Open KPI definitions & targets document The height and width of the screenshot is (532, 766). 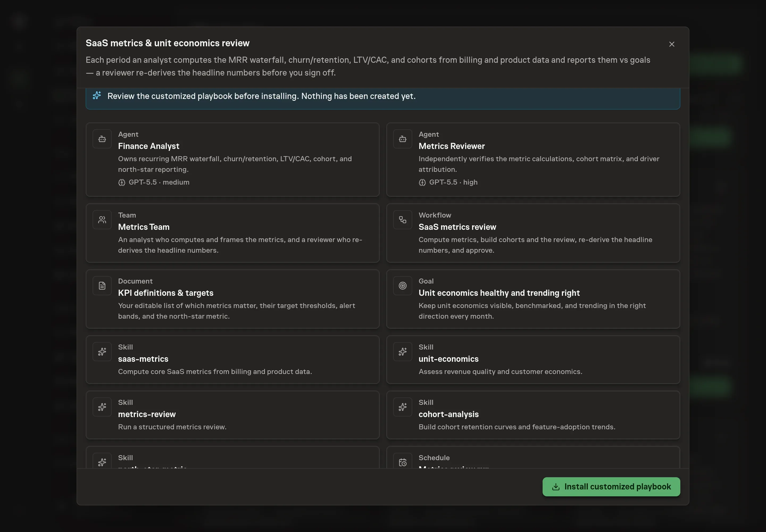233,299
